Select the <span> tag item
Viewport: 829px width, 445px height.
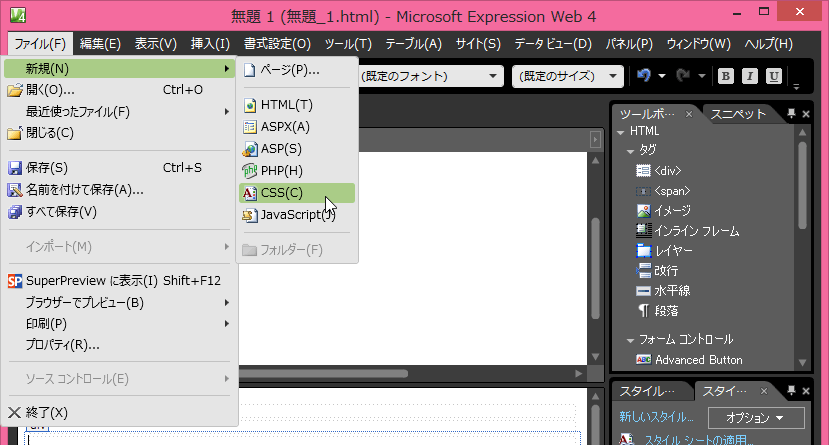[664, 191]
